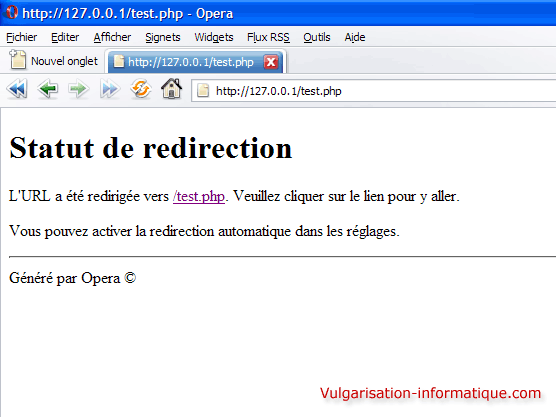Click the new tab page icon

pos(18,60)
